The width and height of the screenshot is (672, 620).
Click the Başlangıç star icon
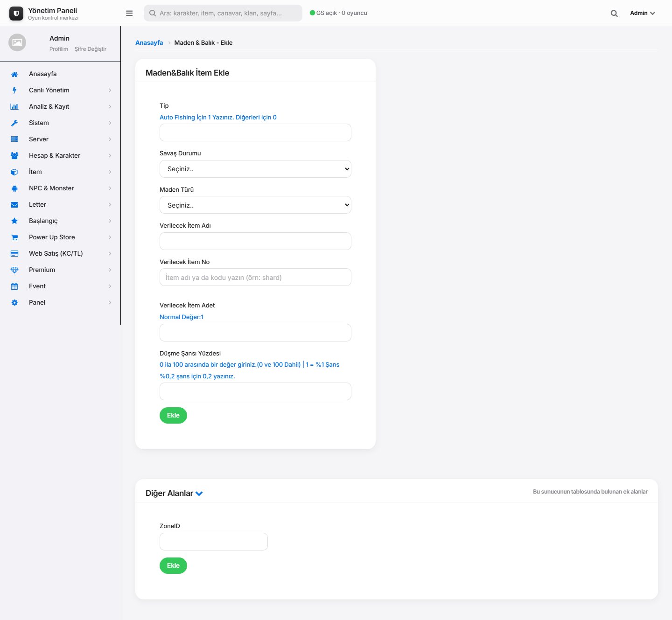tap(14, 221)
